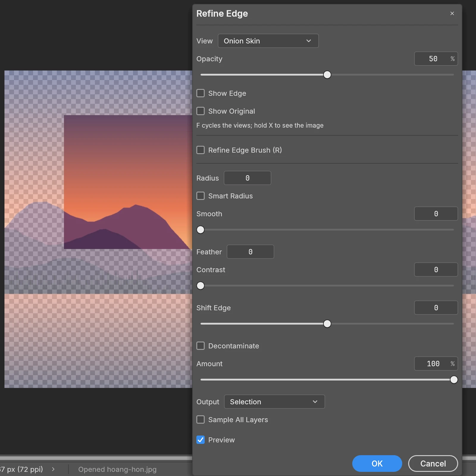Click the OK button

click(x=377, y=464)
